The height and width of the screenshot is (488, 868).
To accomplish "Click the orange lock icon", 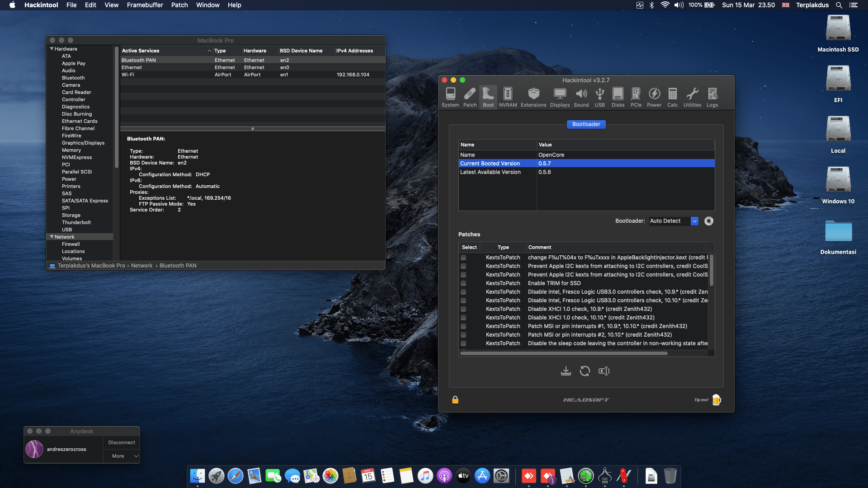I will [x=455, y=400].
